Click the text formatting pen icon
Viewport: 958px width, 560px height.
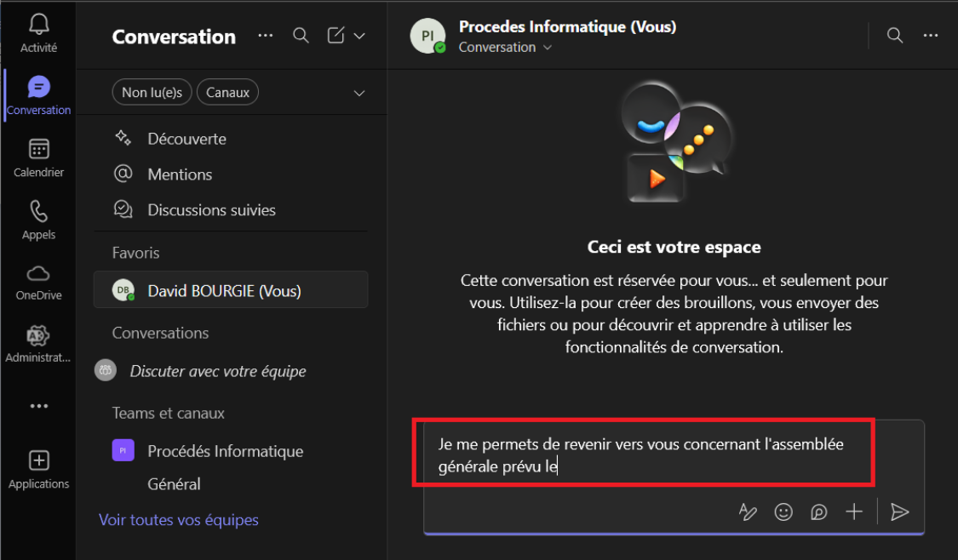click(748, 511)
